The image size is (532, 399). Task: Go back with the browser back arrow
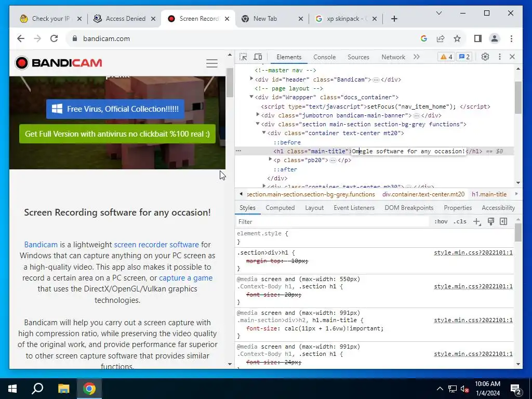click(21, 38)
